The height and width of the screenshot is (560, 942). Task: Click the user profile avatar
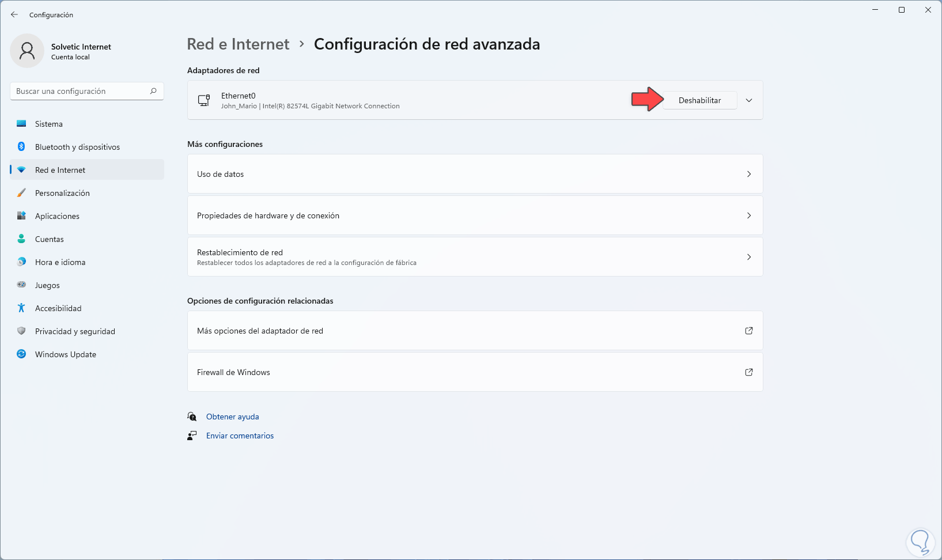point(27,51)
